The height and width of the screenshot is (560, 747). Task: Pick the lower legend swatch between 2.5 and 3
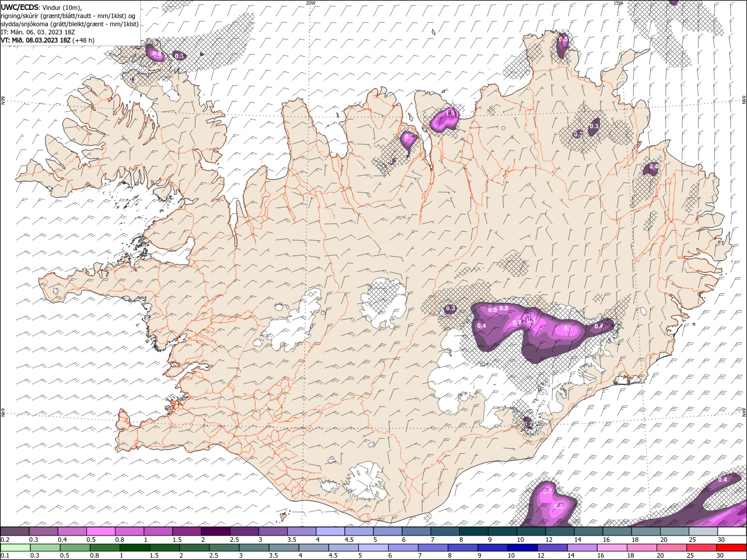click(224, 548)
